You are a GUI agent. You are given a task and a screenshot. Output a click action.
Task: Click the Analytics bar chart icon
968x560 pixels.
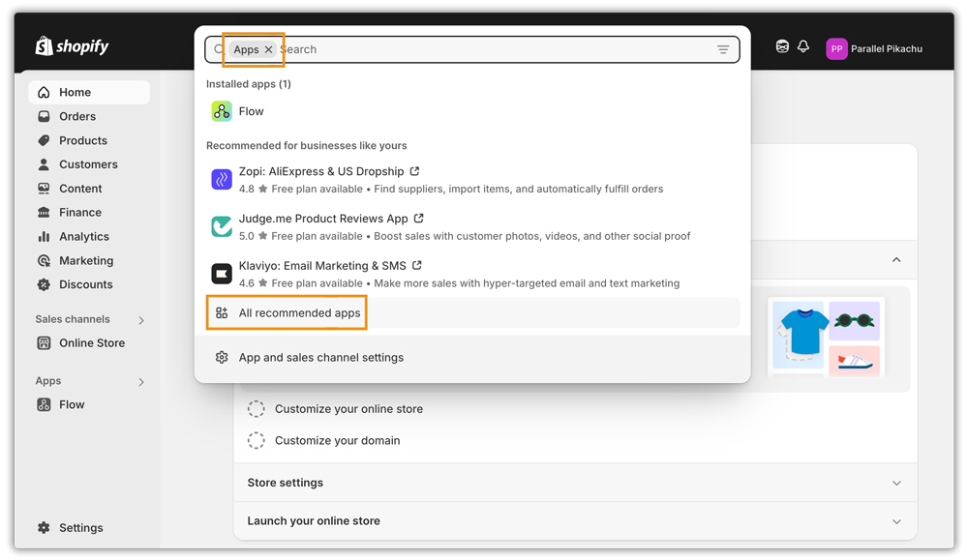(x=44, y=237)
